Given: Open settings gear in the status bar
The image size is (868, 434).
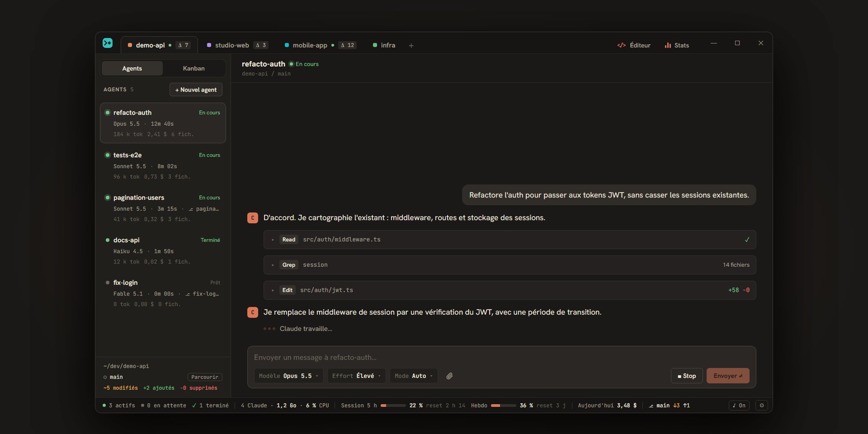Looking at the screenshot, I should tap(762, 406).
